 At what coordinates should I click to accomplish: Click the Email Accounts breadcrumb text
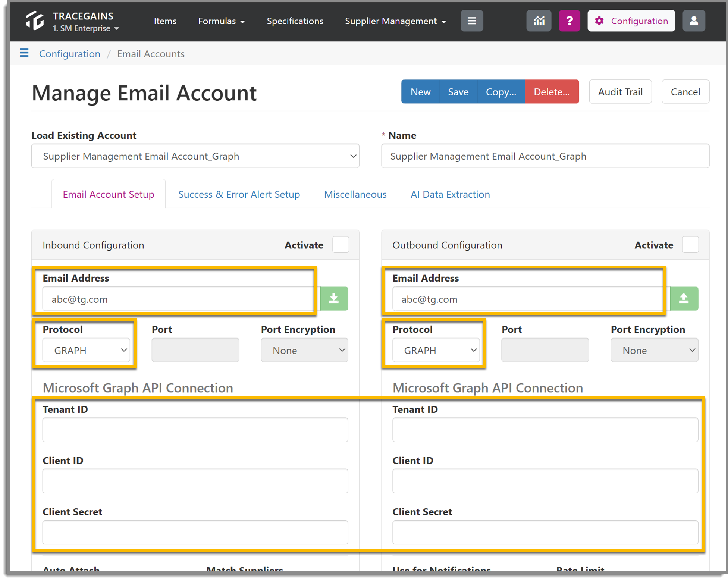click(x=151, y=54)
